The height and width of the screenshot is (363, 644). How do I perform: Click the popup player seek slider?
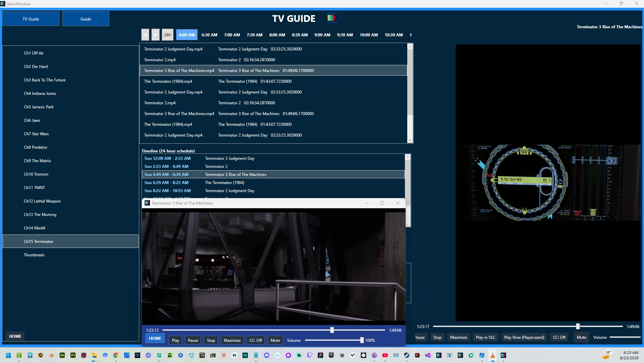274,330
